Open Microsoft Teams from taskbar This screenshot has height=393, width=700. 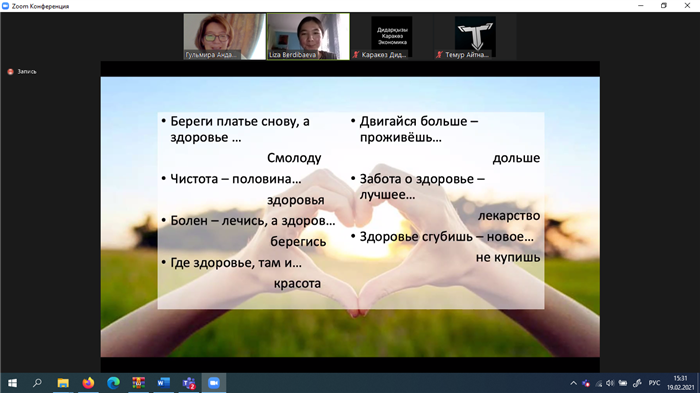click(x=189, y=383)
